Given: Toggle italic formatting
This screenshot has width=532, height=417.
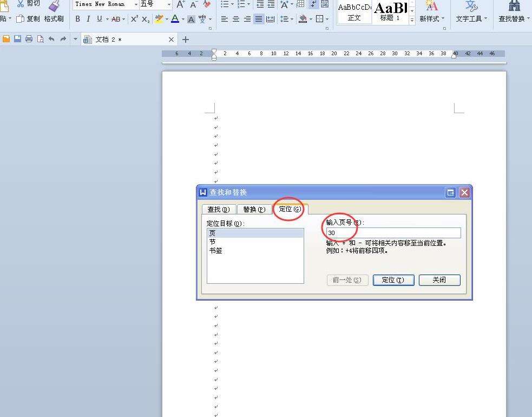Looking at the screenshot, I should tap(88, 19).
